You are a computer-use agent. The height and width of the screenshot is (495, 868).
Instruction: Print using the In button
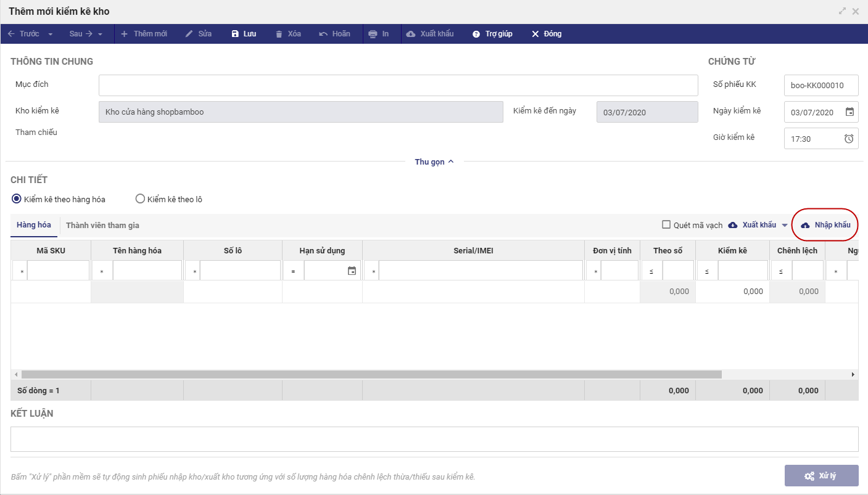coord(379,34)
